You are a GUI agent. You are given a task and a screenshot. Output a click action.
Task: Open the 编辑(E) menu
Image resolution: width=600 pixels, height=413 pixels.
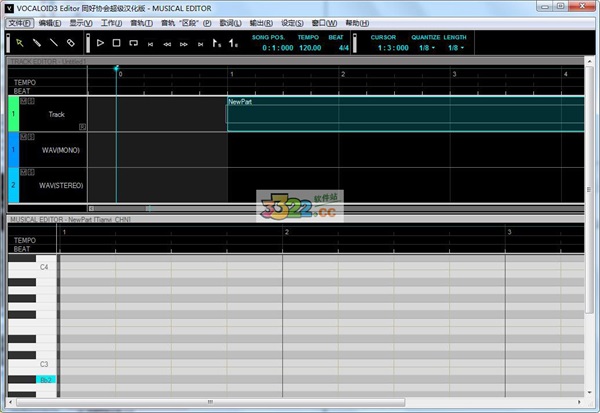(50, 23)
